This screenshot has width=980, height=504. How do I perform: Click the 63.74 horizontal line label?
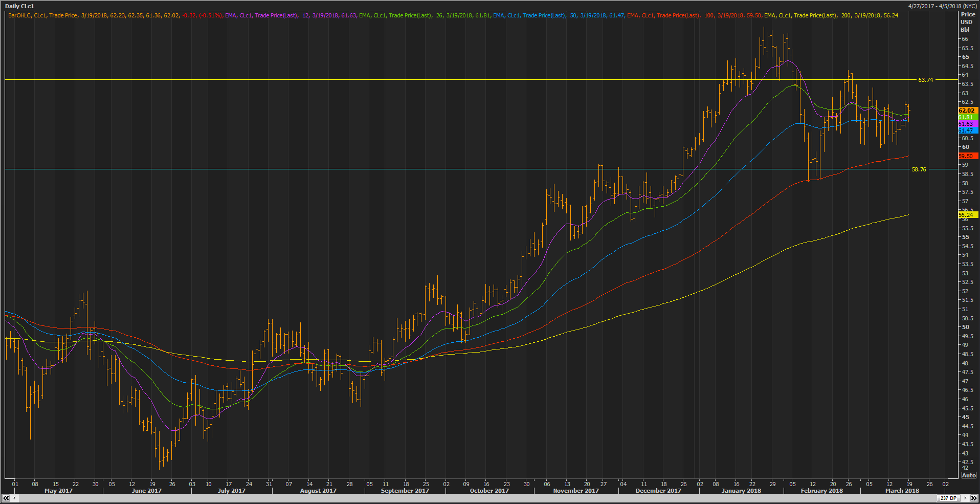[925, 80]
